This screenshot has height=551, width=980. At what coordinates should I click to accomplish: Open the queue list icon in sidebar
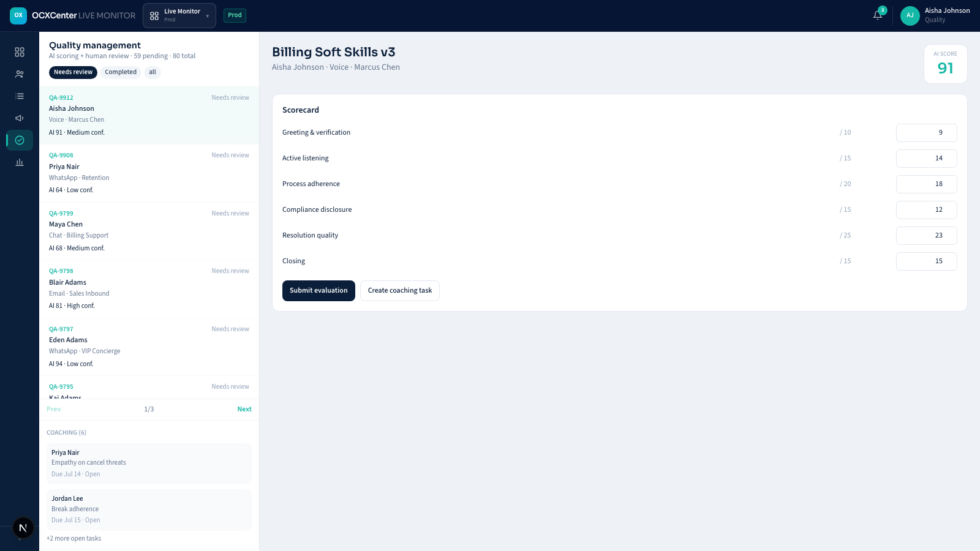(x=20, y=96)
